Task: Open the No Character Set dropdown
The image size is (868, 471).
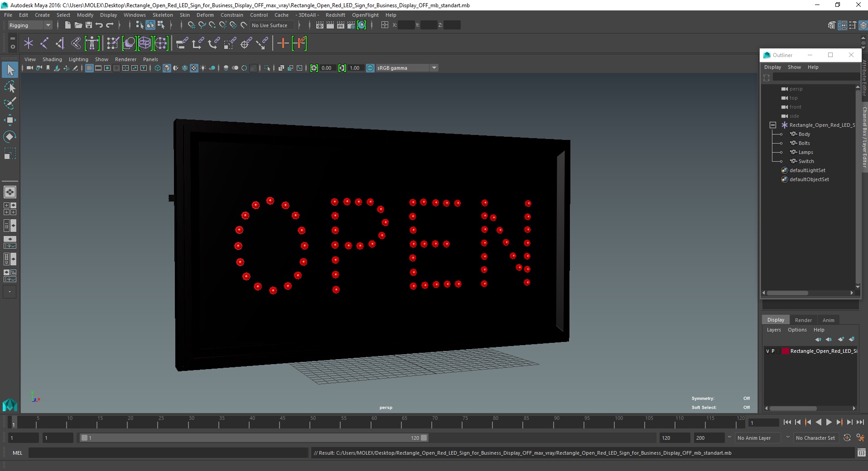Action: click(x=816, y=438)
